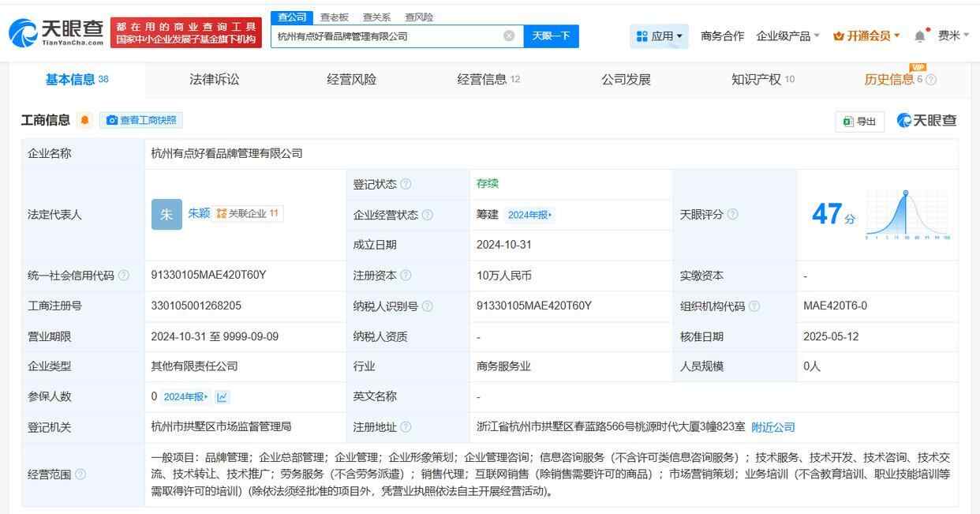
Task: Expand the 企业级产品 dropdown
Action: pyautogui.click(x=787, y=36)
